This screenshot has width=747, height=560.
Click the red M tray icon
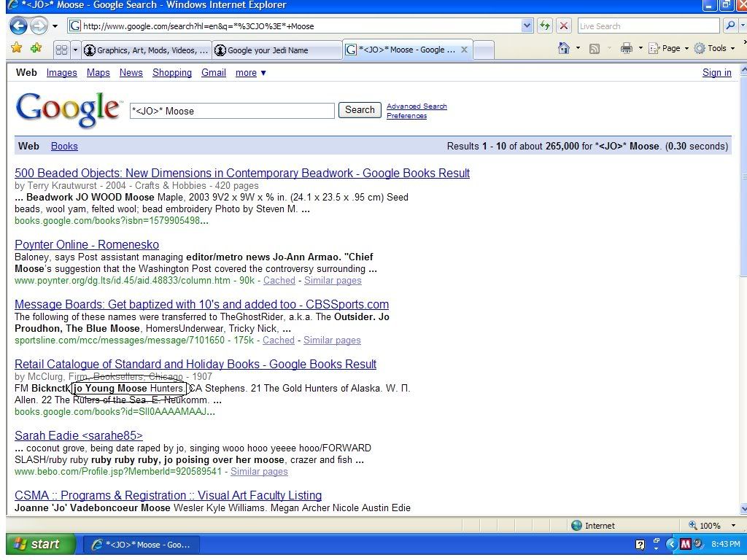coord(686,543)
